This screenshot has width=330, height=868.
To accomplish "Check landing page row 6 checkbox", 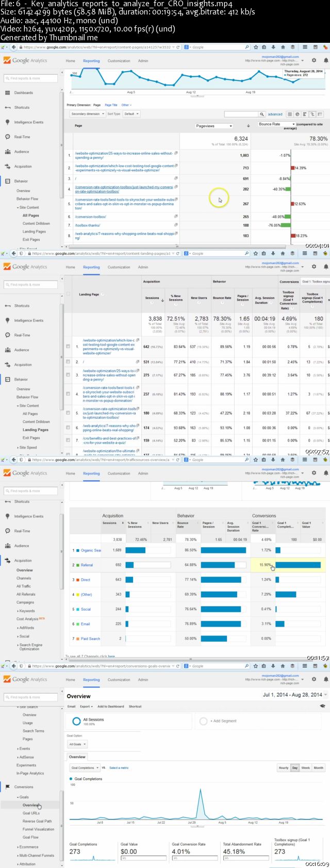I will pyautogui.click(x=68, y=428).
